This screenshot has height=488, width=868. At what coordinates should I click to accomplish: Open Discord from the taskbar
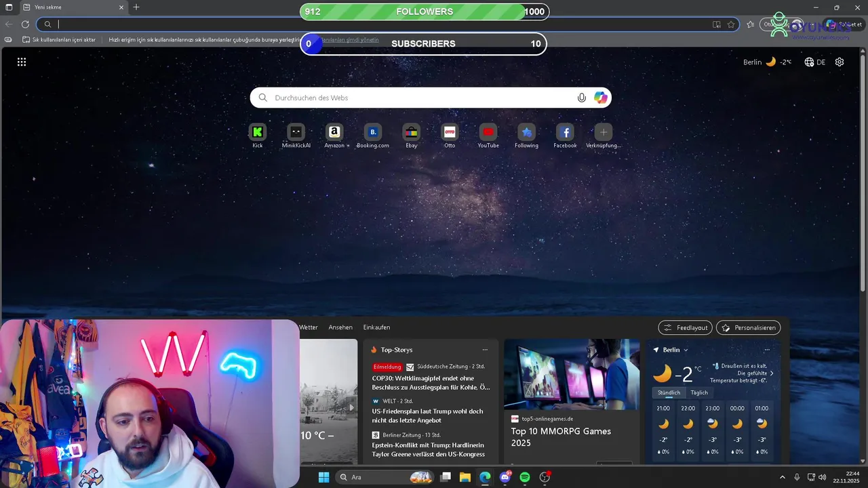pyautogui.click(x=505, y=477)
